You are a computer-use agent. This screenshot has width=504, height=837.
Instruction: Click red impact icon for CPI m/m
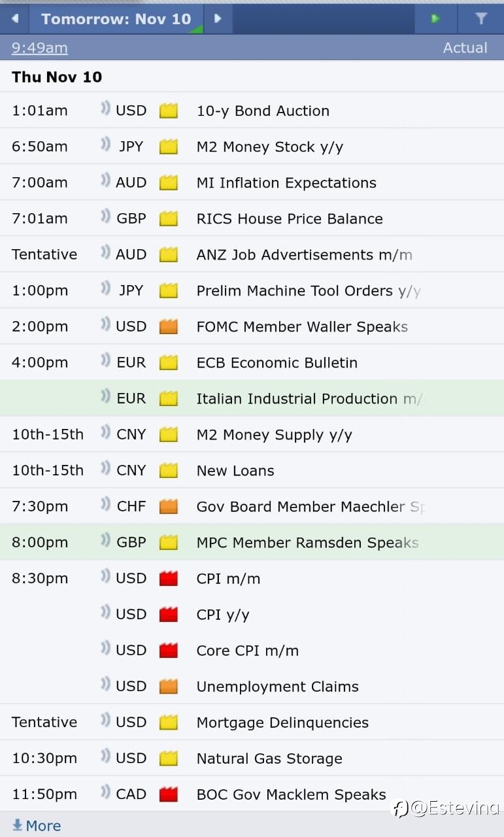tap(169, 578)
